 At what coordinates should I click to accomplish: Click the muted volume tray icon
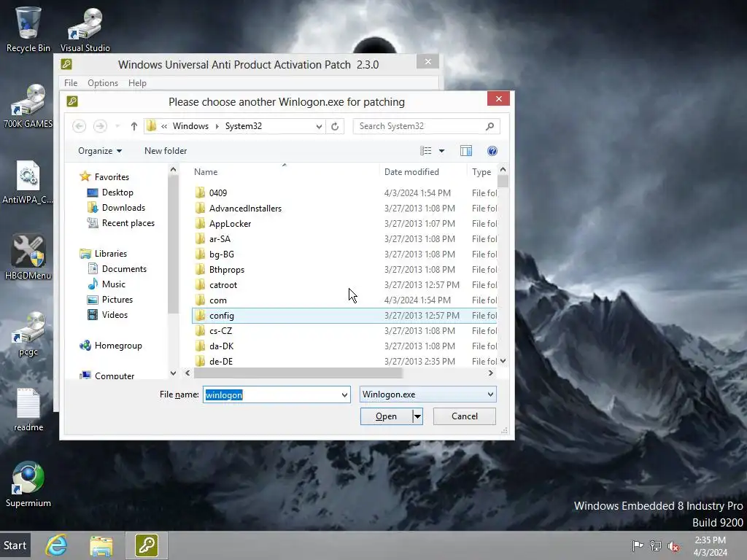673,545
